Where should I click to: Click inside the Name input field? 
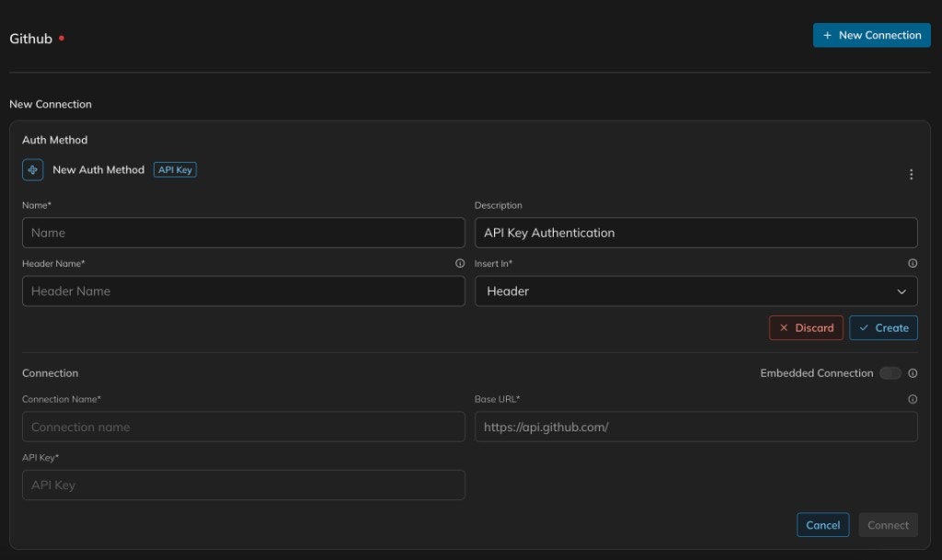click(244, 233)
